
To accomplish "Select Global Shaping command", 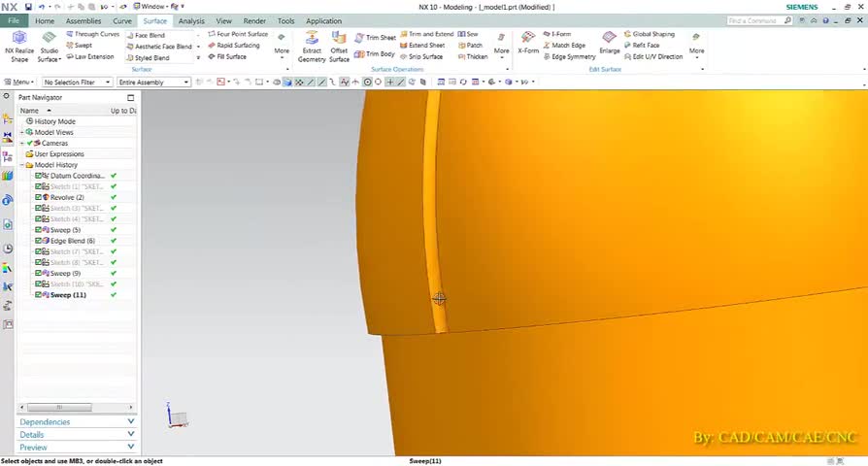I will click(650, 34).
